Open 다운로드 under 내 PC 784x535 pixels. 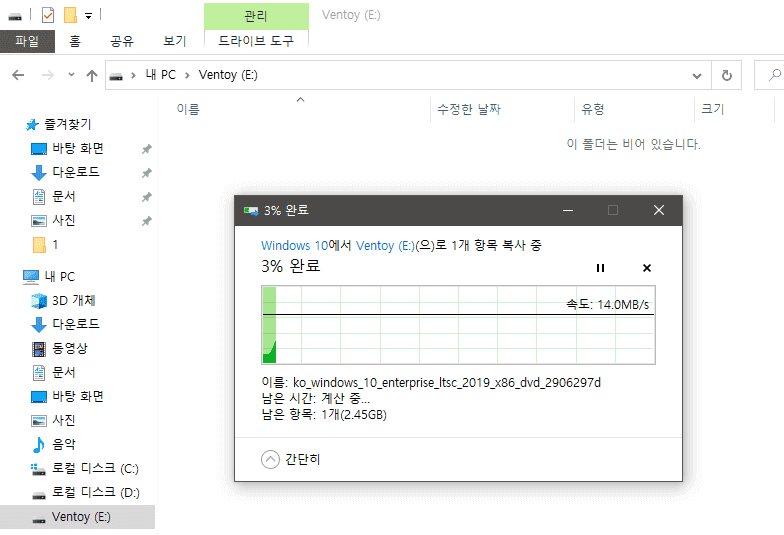[76, 324]
